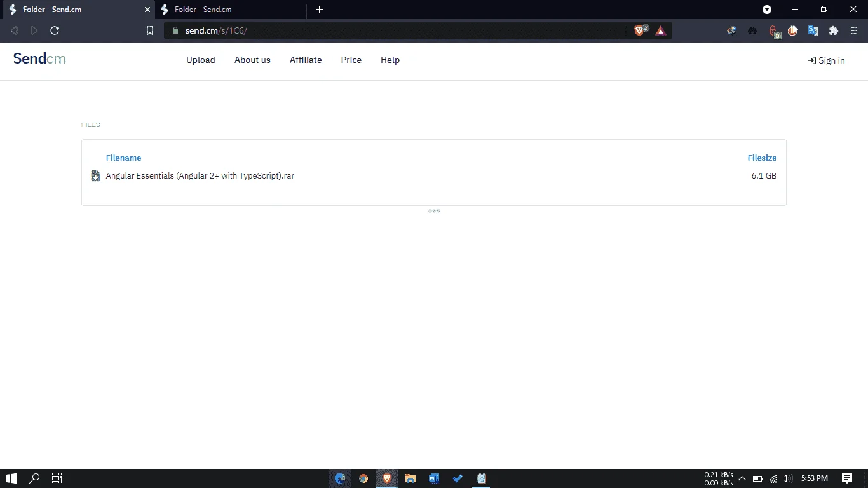Go forward to the next page
The width and height of the screenshot is (868, 488).
(34, 30)
